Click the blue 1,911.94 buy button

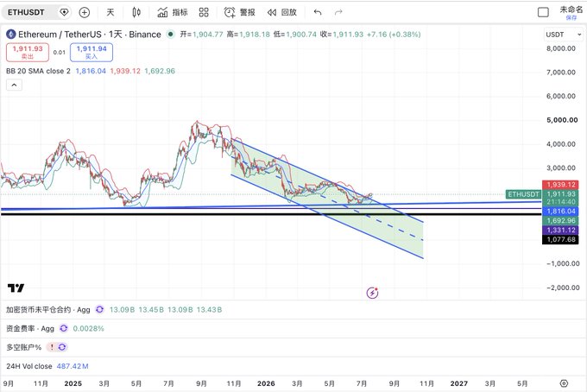tap(92, 52)
